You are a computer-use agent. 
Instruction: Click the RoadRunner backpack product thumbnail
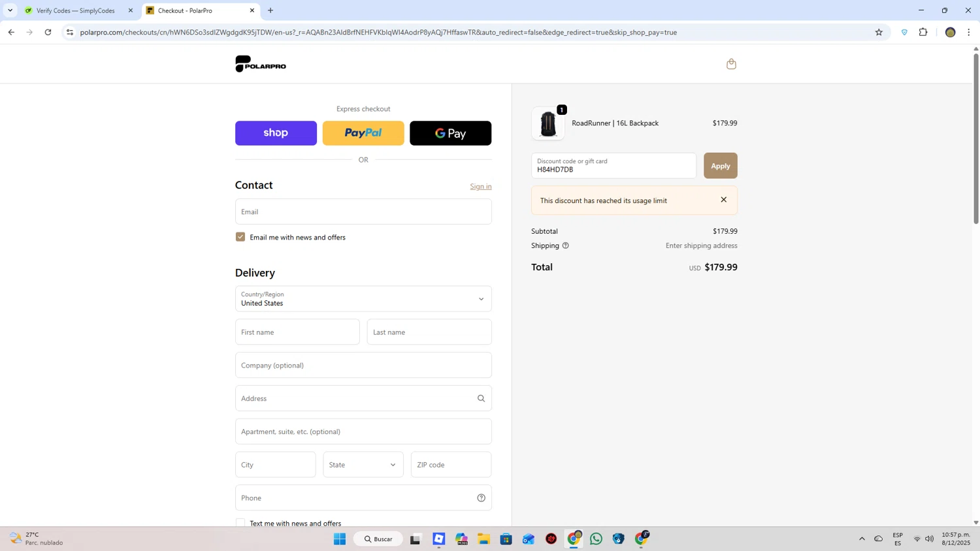coord(548,123)
